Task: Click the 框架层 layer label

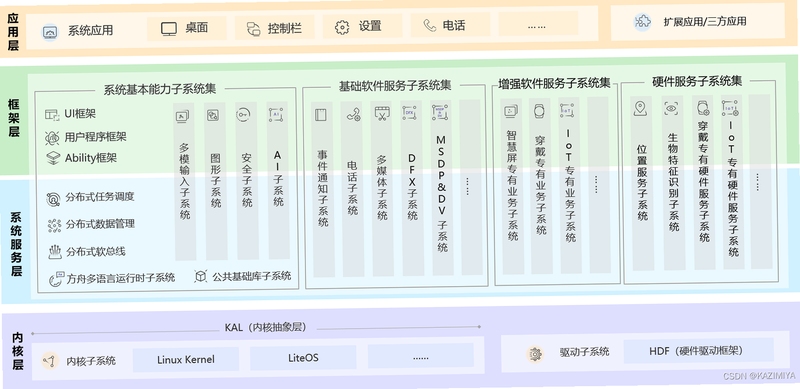Action: coord(14,118)
